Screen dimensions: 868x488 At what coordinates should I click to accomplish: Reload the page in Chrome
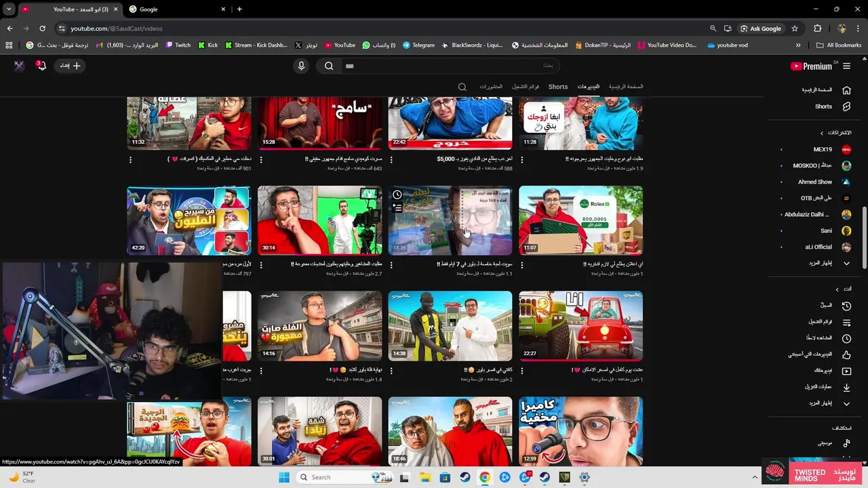tap(42, 28)
